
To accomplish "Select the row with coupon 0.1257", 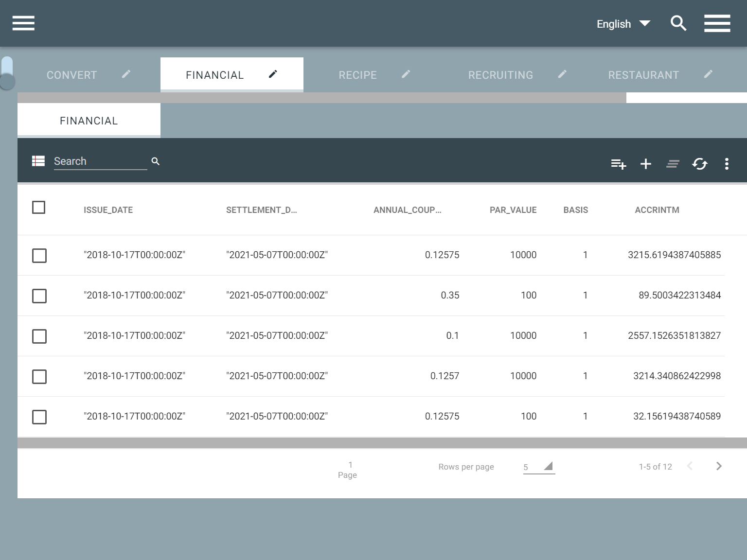I will [39, 376].
